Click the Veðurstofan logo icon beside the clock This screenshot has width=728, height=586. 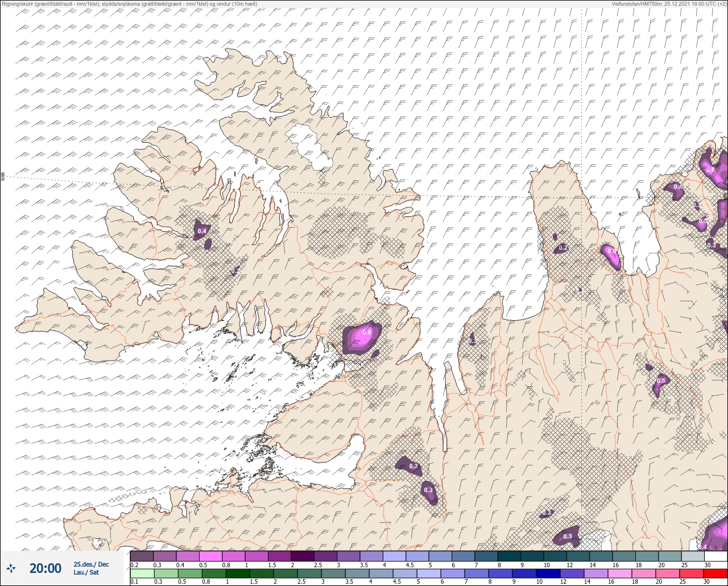11,568
